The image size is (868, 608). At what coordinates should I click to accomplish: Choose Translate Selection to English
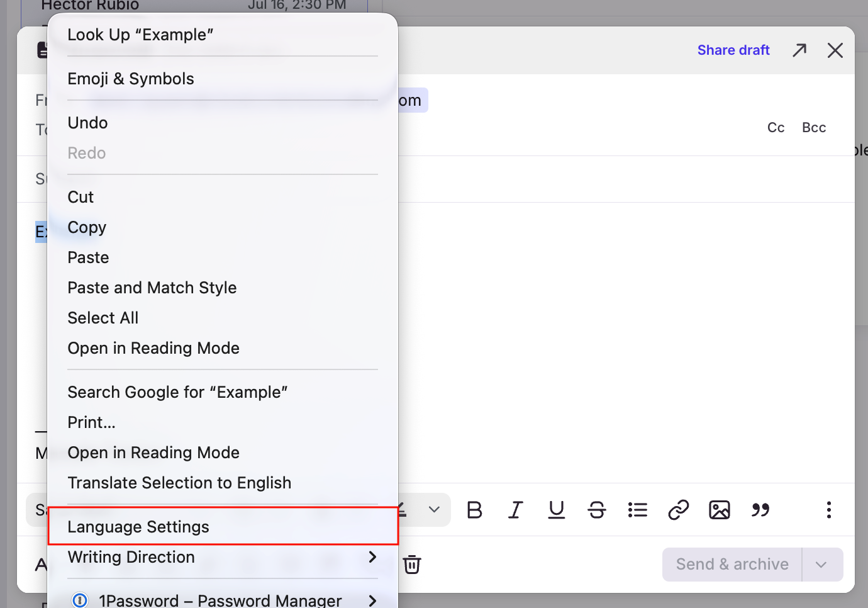click(223, 483)
